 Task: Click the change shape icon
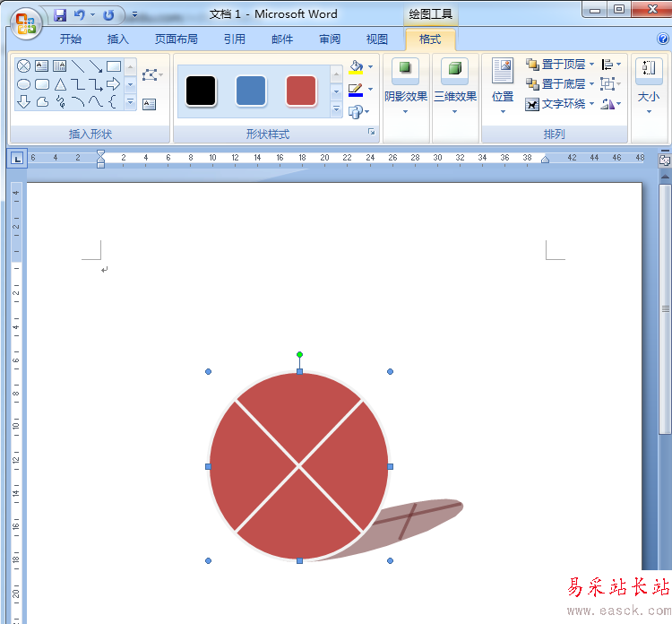point(356,112)
